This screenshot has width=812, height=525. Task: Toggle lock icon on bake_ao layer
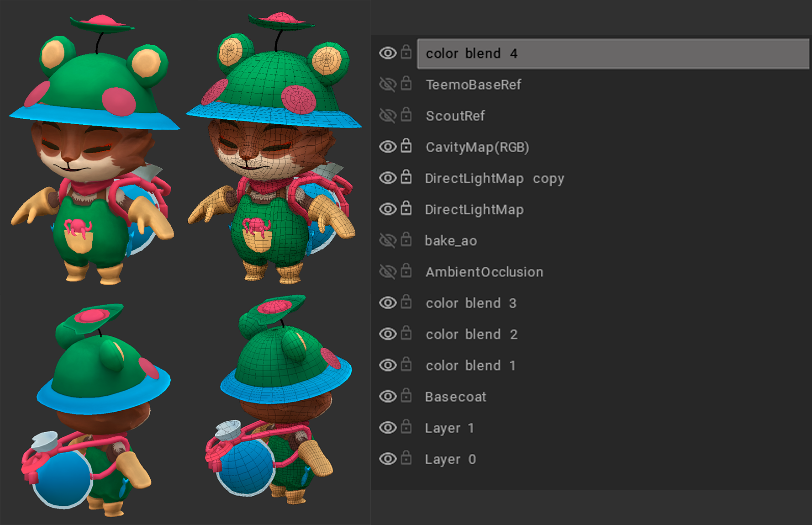pyautogui.click(x=406, y=239)
